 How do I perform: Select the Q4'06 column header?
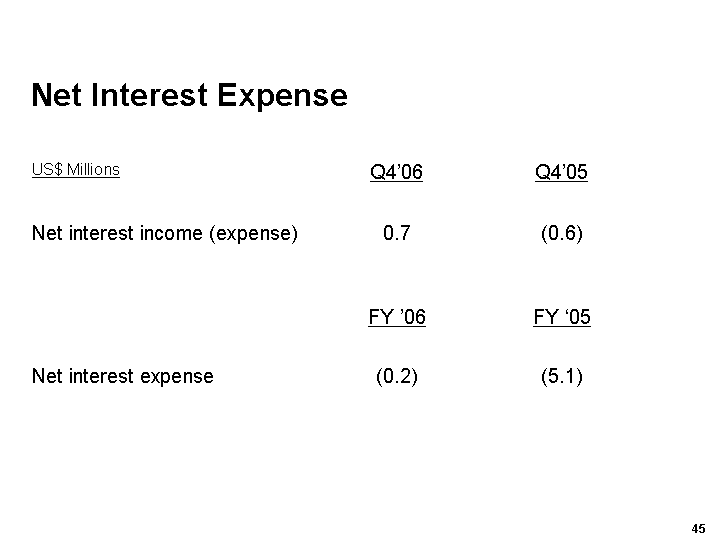pyautogui.click(x=396, y=173)
